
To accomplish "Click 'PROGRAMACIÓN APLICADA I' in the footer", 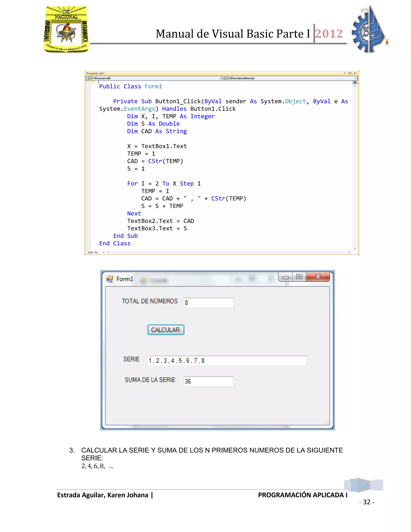I will tap(303, 495).
